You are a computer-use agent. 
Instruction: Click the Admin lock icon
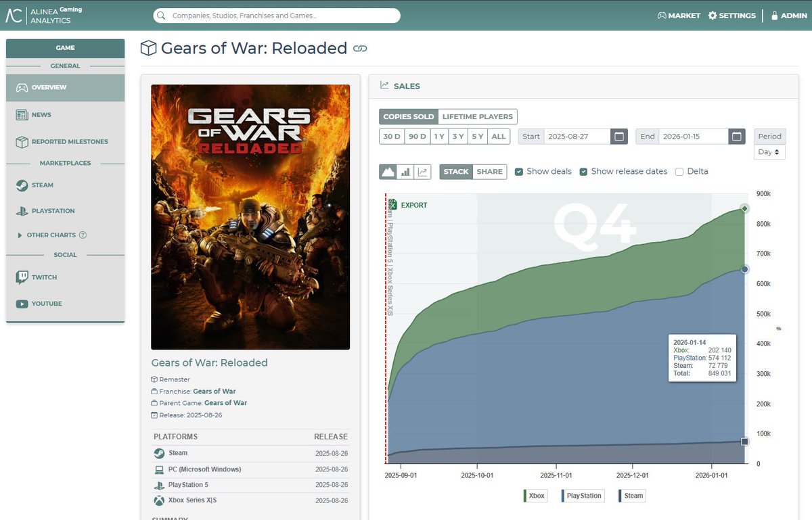click(x=775, y=16)
